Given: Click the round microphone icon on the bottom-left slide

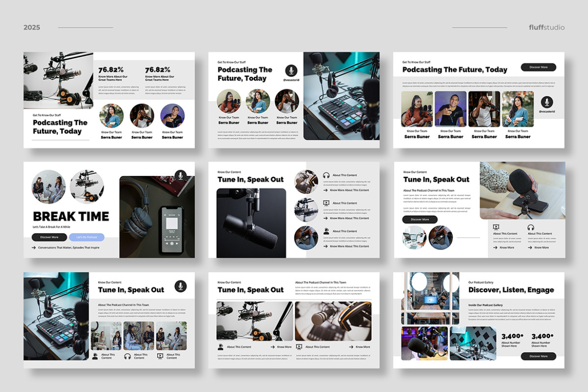Looking at the screenshot, I should tap(179, 285).
